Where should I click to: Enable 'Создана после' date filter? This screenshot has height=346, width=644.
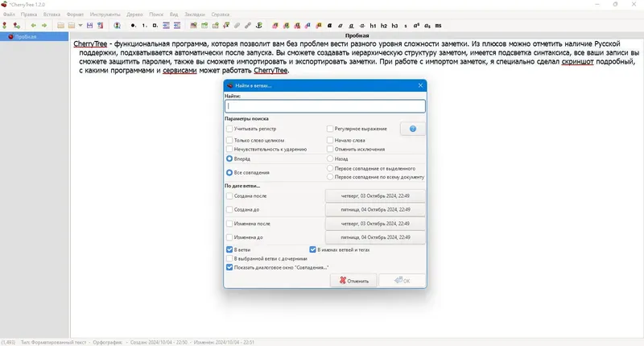229,196
